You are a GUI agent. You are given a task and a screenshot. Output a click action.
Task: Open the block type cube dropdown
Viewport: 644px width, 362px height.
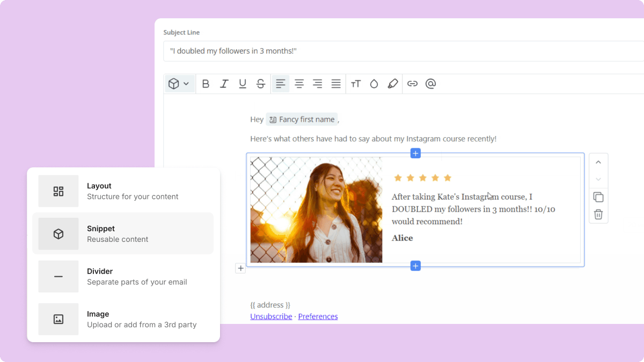pos(179,84)
